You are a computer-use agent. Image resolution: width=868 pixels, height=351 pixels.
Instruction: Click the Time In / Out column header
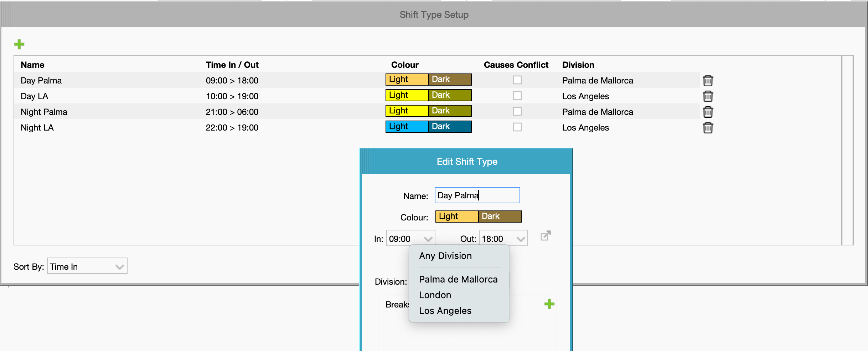point(232,65)
